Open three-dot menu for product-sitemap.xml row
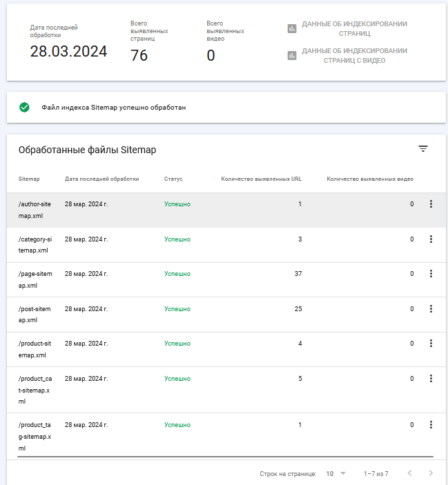 tap(431, 344)
